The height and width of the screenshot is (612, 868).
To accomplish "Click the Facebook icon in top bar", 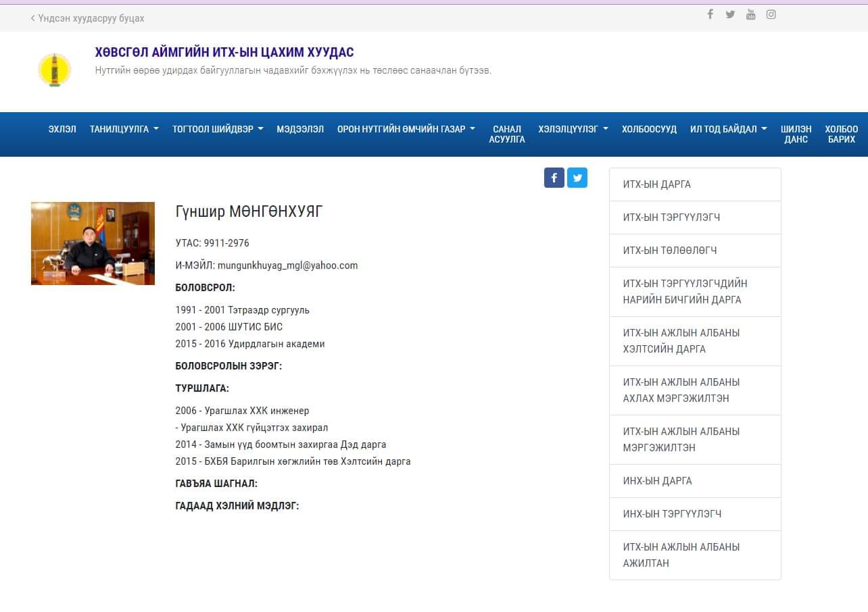I will (x=710, y=14).
